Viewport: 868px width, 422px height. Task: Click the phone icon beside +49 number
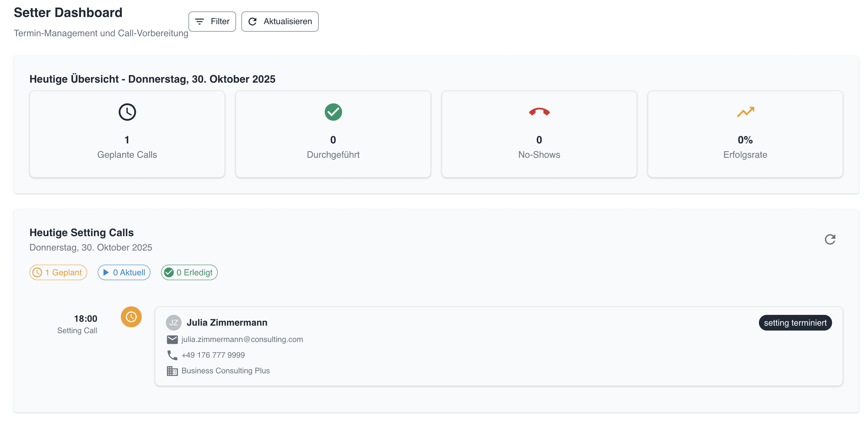(172, 355)
